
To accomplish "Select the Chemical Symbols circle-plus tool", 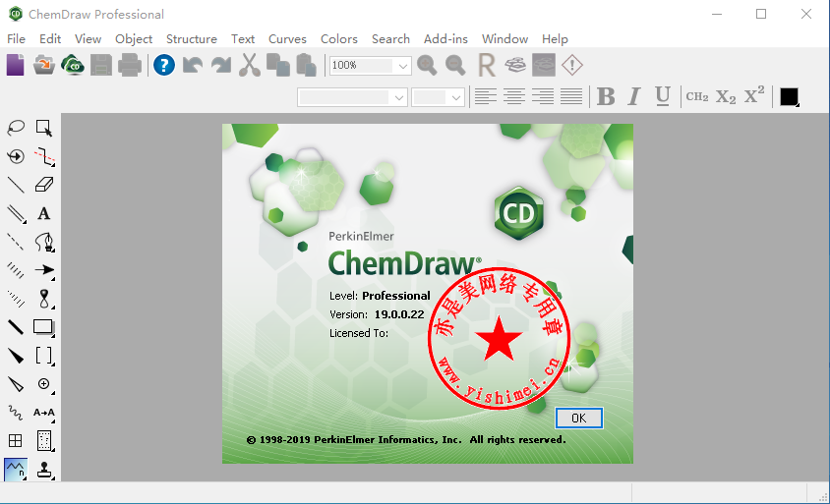I will click(44, 384).
